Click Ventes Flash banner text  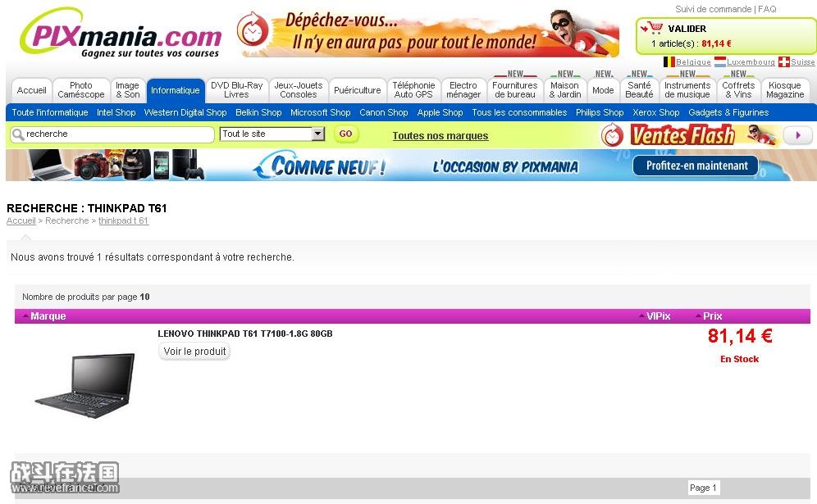(x=682, y=135)
